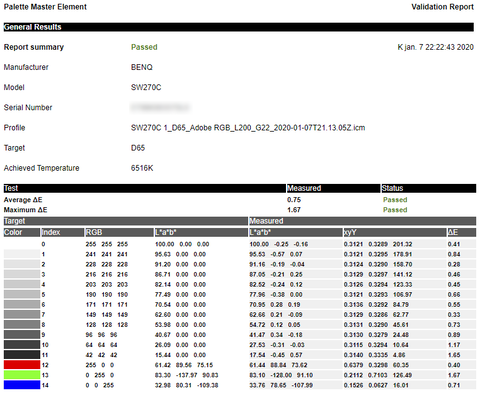Click the ΔE value 0.41 in row 0
This screenshot has height=393, width=480.
454,244
